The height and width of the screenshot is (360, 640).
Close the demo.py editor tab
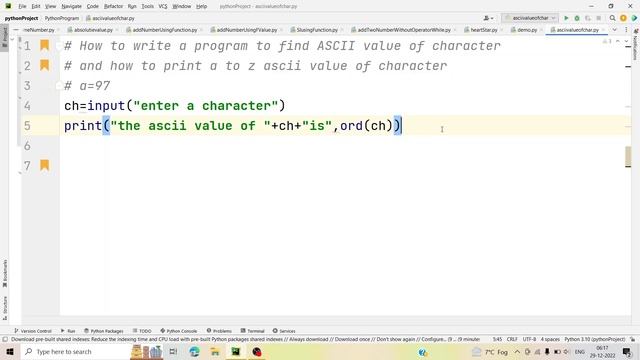pos(542,30)
